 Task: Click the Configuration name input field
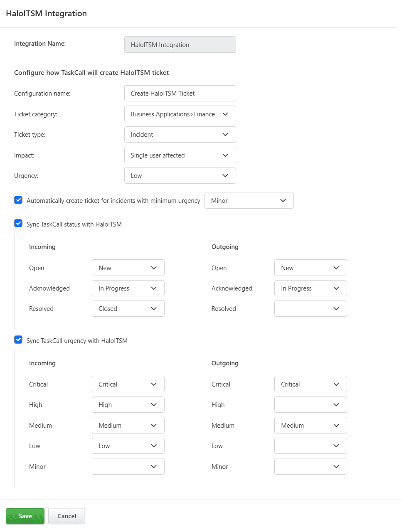click(x=180, y=93)
